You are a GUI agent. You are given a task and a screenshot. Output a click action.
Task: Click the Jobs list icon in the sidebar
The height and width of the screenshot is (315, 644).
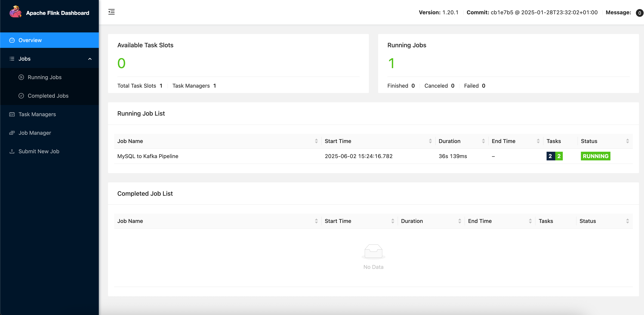point(12,59)
